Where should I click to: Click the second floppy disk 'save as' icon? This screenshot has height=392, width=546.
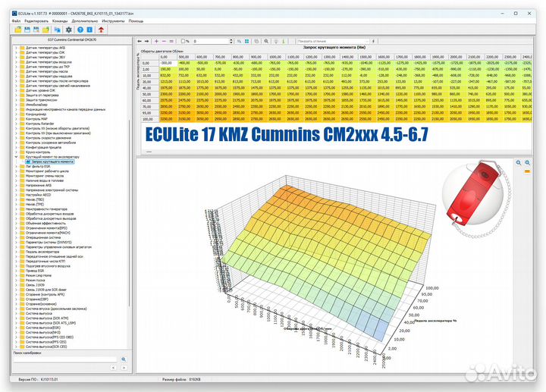(x=36, y=30)
